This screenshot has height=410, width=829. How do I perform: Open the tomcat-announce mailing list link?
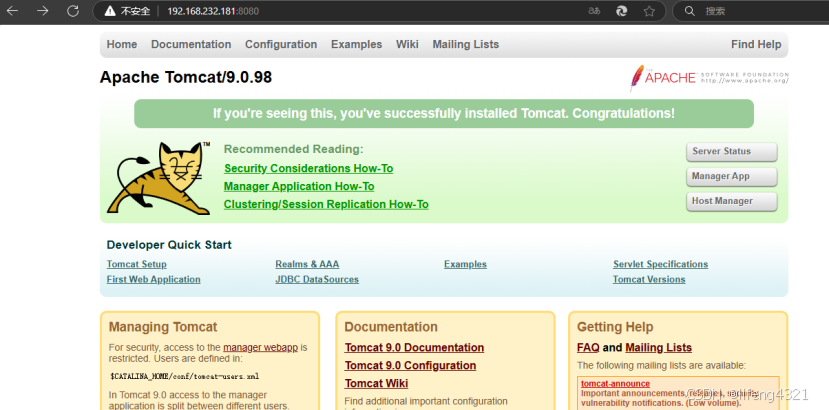coord(615,384)
